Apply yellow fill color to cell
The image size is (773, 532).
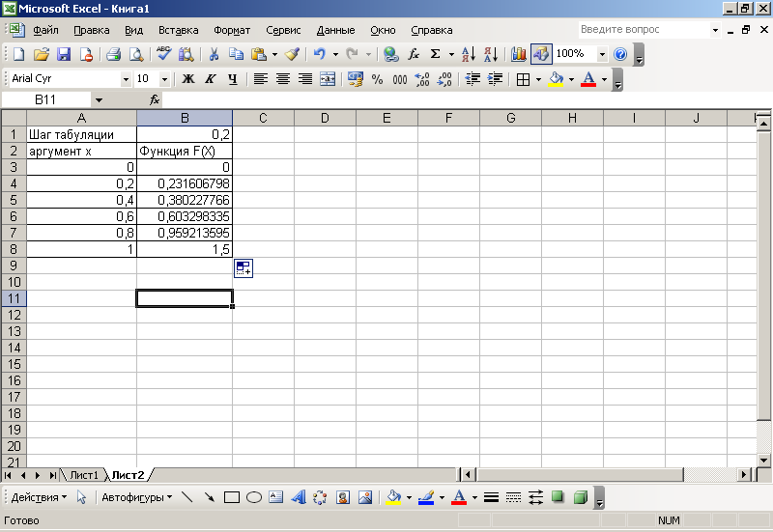pos(556,79)
